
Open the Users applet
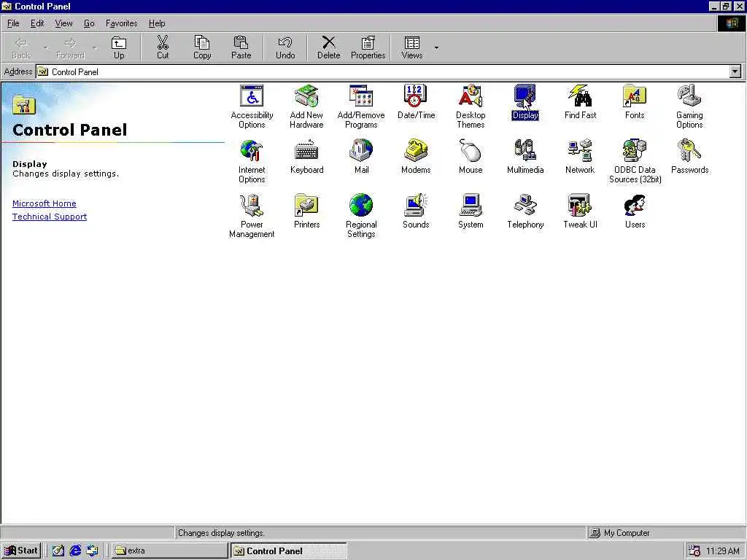[x=635, y=211]
